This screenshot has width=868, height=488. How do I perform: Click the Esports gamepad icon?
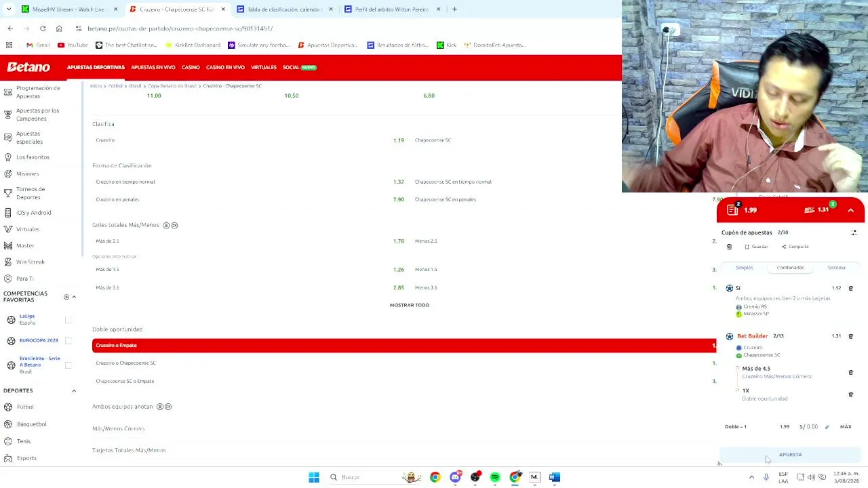coord(8,458)
